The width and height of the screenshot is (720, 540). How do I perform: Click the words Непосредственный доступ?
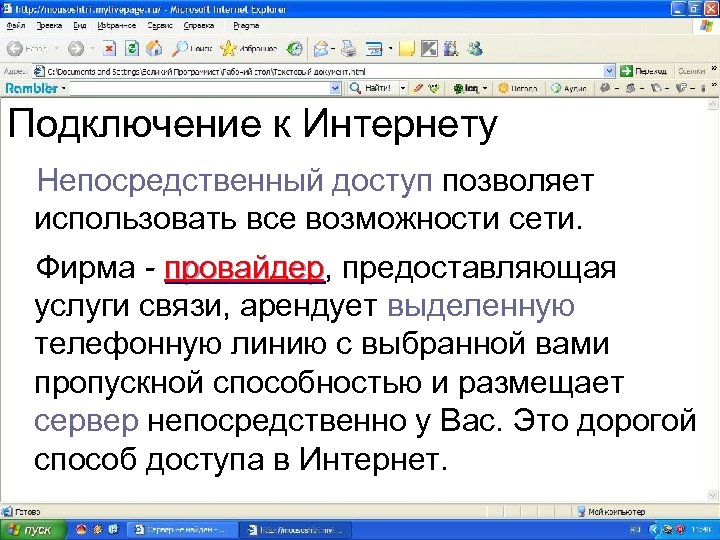coord(234,181)
